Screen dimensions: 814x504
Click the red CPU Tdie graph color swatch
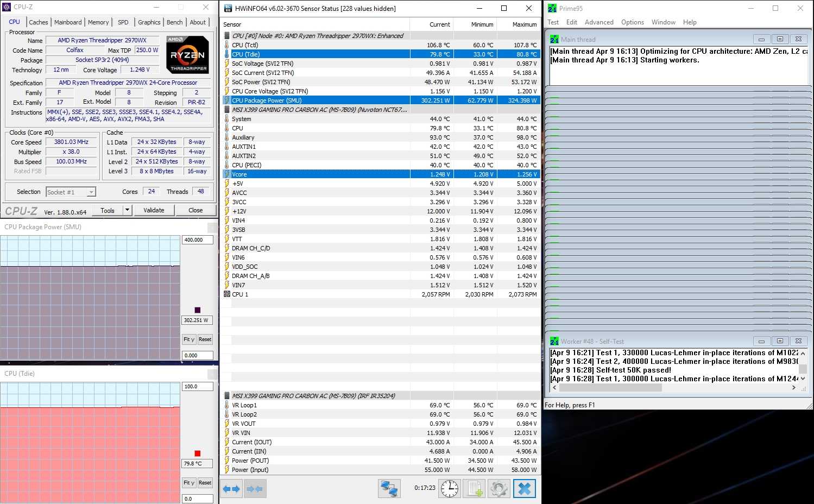coord(197,453)
